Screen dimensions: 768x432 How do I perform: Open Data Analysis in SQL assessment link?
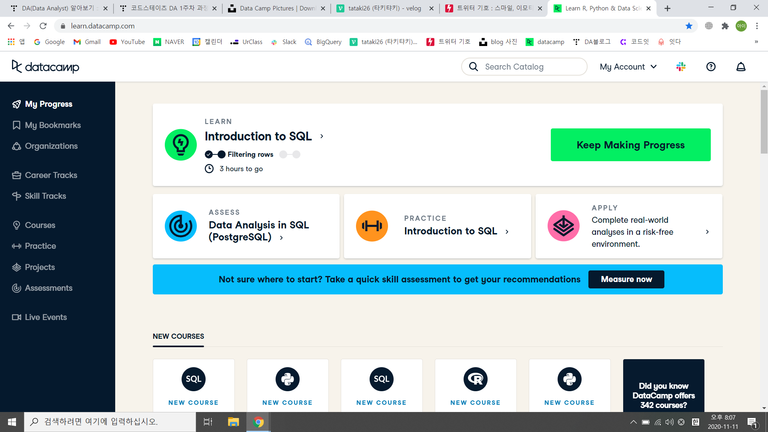click(259, 231)
